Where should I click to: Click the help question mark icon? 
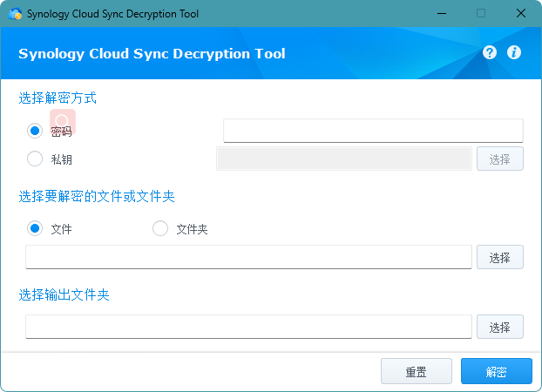(x=490, y=52)
